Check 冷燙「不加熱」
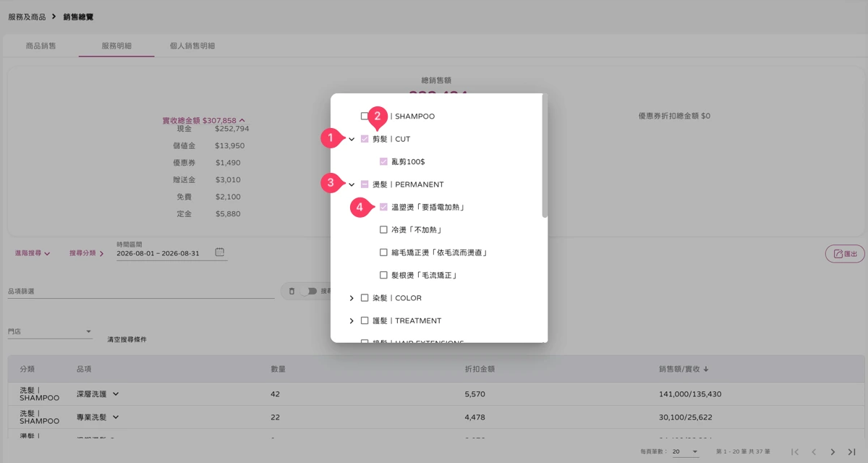The height and width of the screenshot is (463, 868). [x=383, y=230]
